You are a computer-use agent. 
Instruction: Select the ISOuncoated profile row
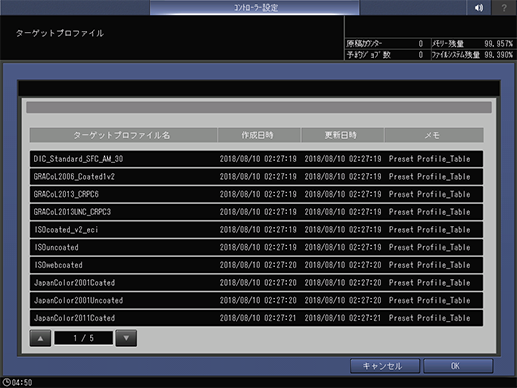[256, 247]
